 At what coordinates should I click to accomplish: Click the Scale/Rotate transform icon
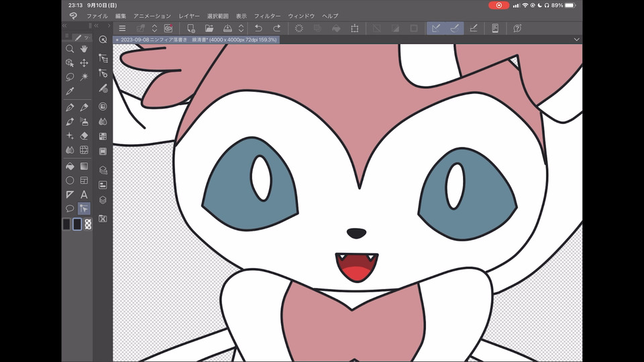point(355,28)
